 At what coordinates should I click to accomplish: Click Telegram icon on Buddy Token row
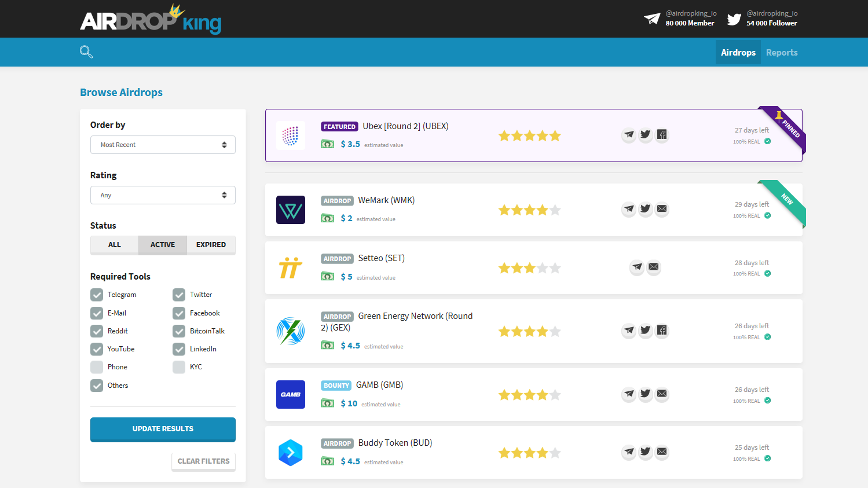click(629, 452)
